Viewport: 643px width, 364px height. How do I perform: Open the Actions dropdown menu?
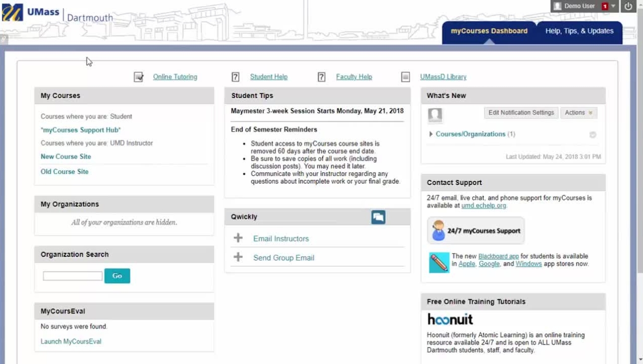point(578,113)
